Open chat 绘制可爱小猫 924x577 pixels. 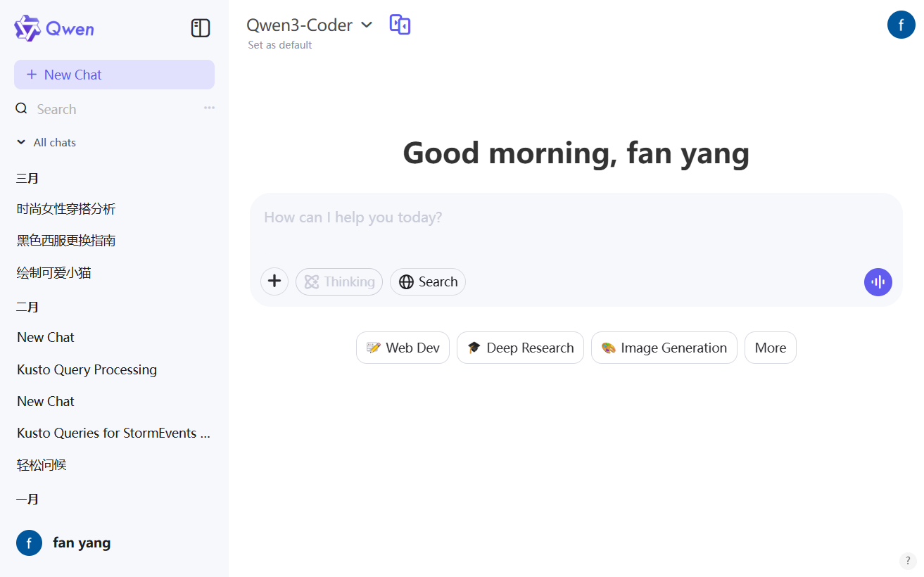point(54,273)
